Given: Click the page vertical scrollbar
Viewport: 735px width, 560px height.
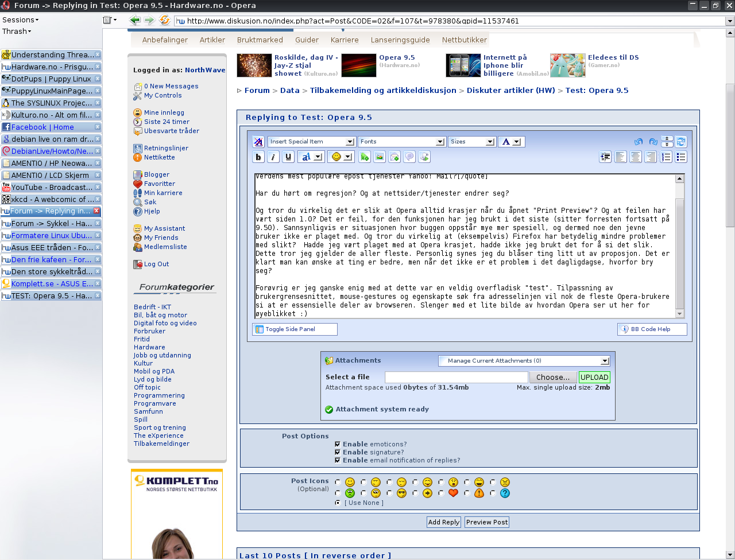Looking at the screenshot, I should [x=730, y=293].
